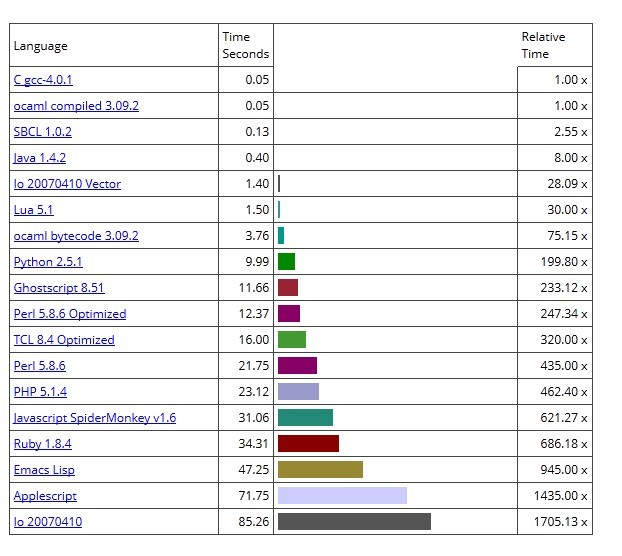Select the 621.27 x relative time
Image resolution: width=622 pixels, height=556 pixels.
[564, 418]
